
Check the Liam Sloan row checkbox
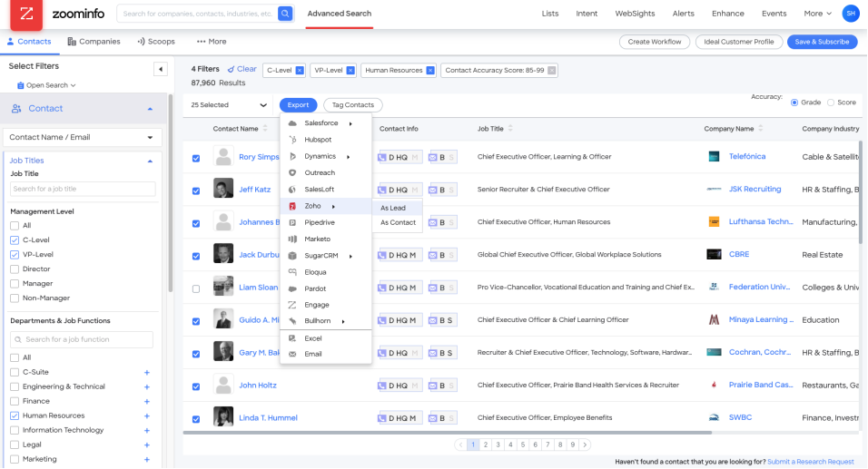point(196,288)
